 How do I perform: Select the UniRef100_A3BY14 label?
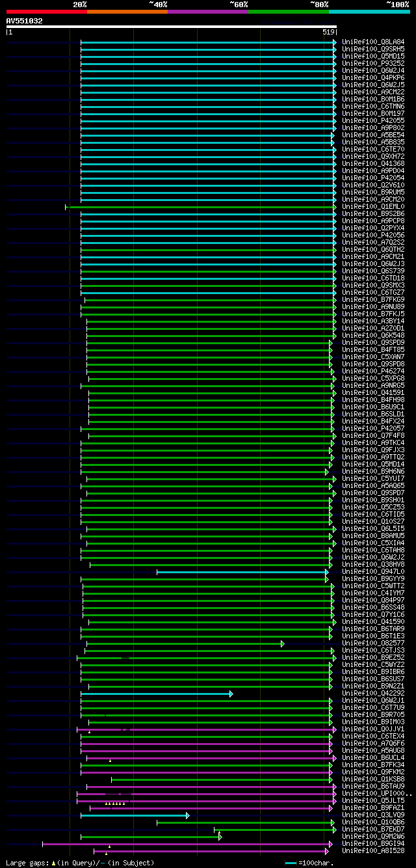coord(373,321)
